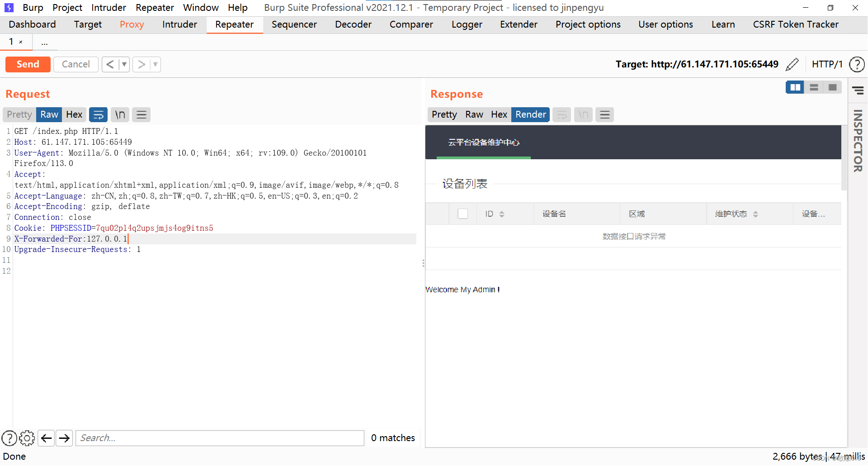Click the Request editor hamburger menu icon
Viewport: 868px width, 466px height.
pos(141,114)
